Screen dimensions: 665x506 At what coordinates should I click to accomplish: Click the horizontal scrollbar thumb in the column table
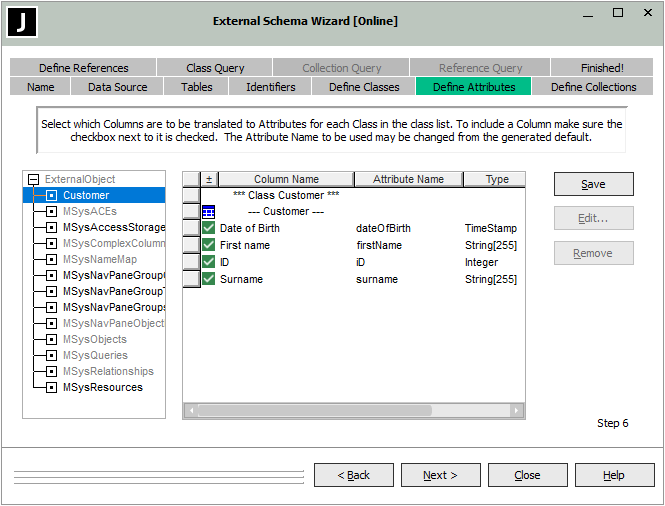tap(315, 410)
